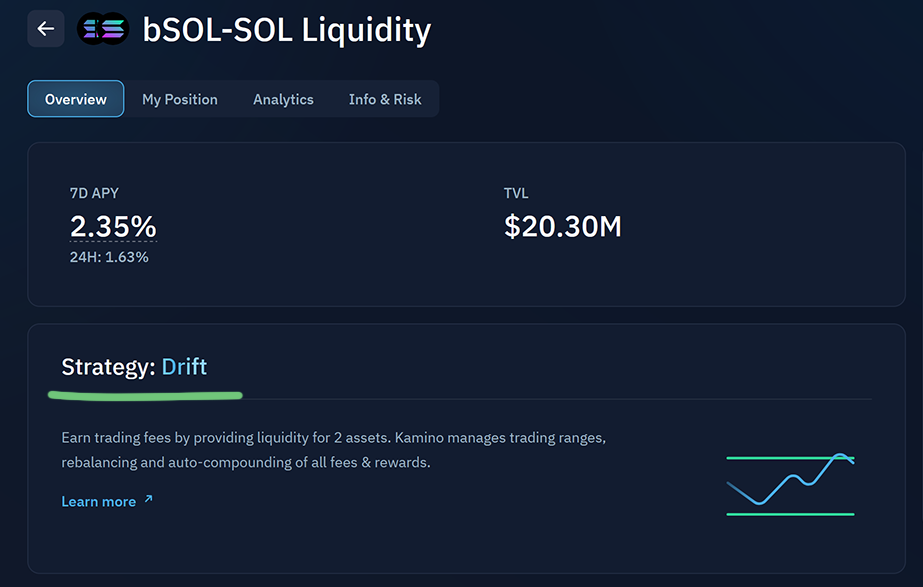Click the trading range chart illustration
The height and width of the screenshot is (587, 923).
(x=790, y=485)
